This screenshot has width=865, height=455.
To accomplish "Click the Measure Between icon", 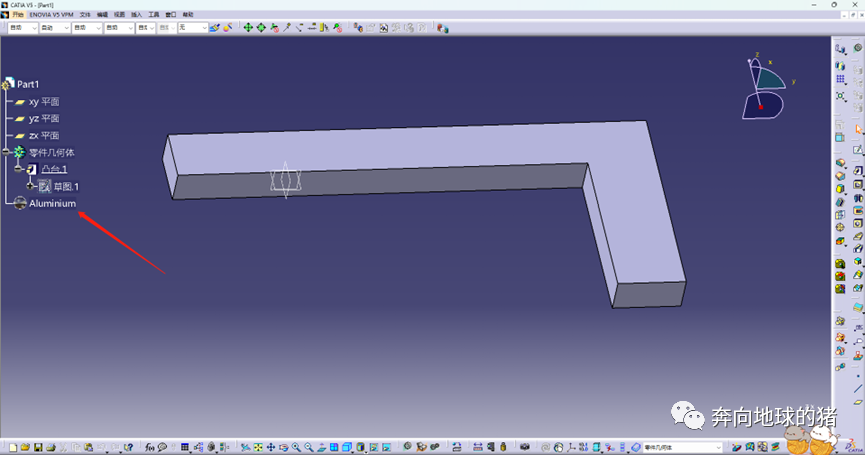I will [478, 447].
